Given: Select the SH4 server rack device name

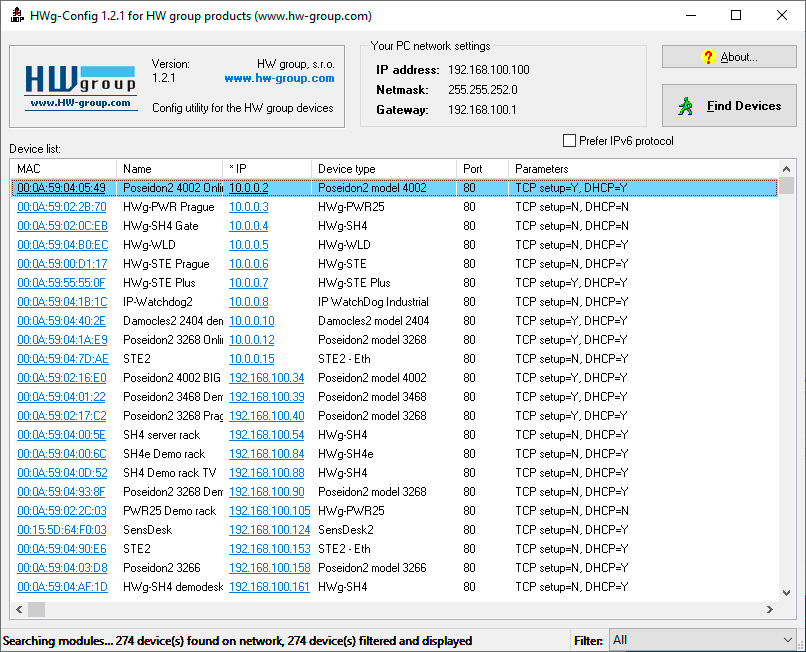Looking at the screenshot, I should click(x=161, y=436).
